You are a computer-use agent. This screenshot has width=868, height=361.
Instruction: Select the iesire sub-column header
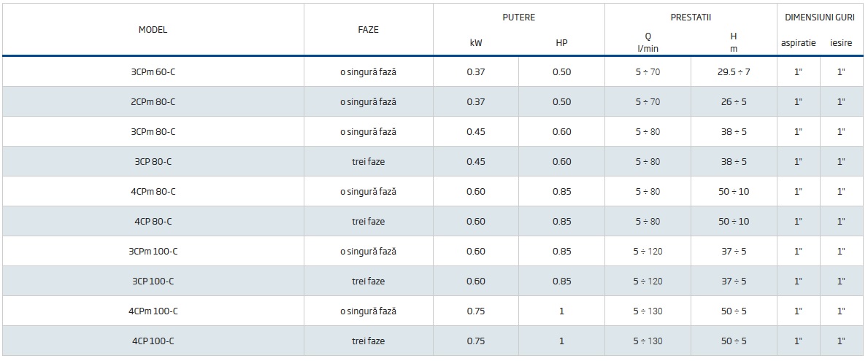click(x=841, y=43)
